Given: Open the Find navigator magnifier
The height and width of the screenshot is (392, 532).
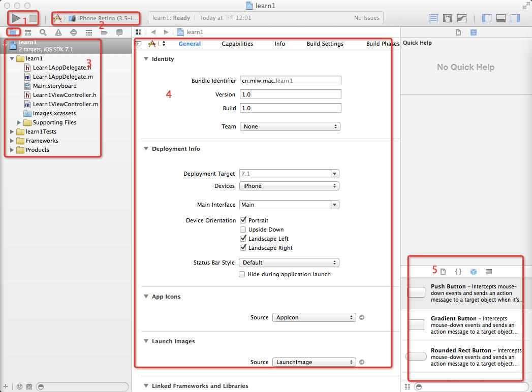Looking at the screenshot, I should pos(43,32).
